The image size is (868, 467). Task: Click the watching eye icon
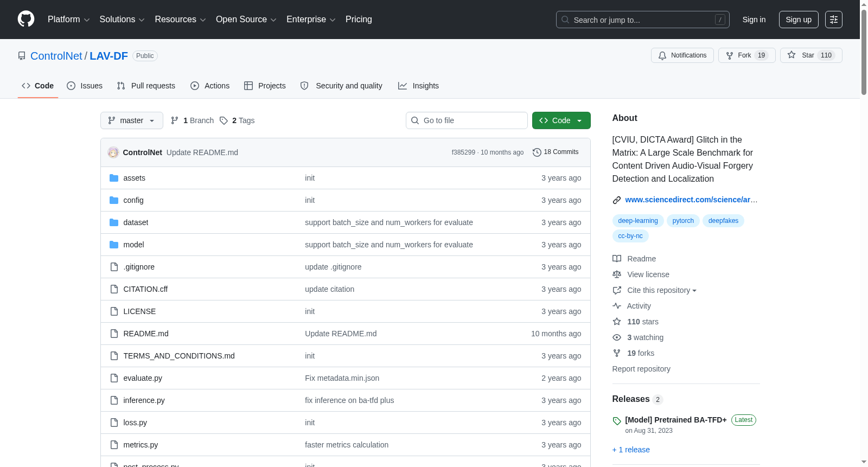[x=617, y=337]
